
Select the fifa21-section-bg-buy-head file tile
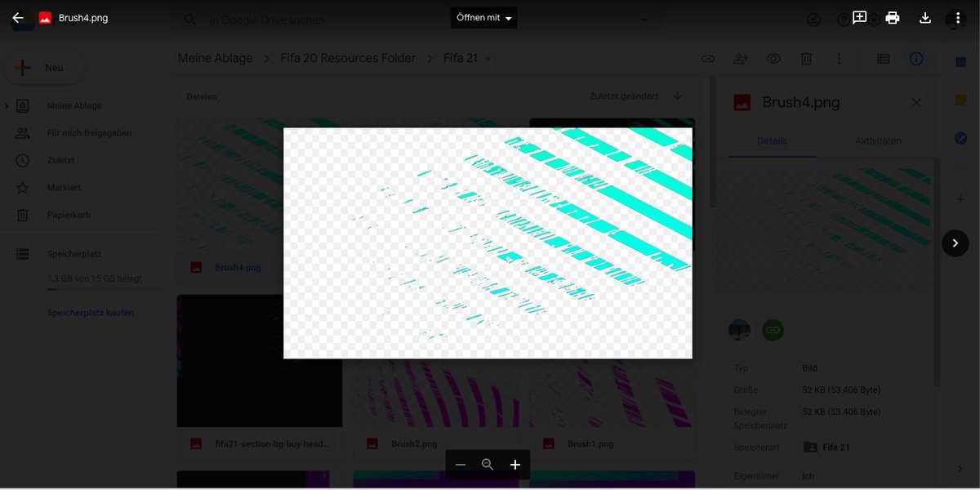point(260,376)
